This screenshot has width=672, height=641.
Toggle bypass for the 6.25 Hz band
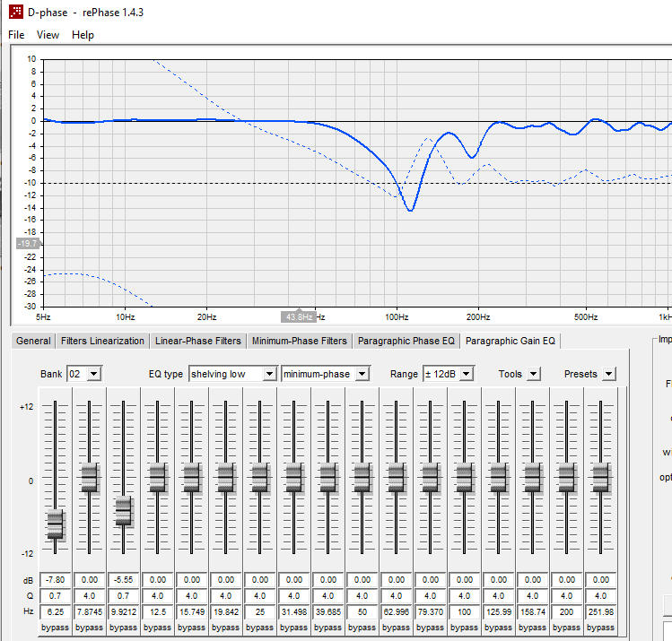(x=55, y=628)
